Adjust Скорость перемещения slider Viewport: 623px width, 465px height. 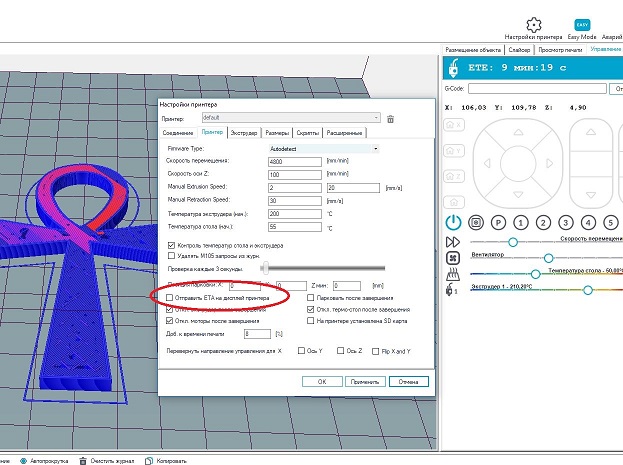(513, 242)
